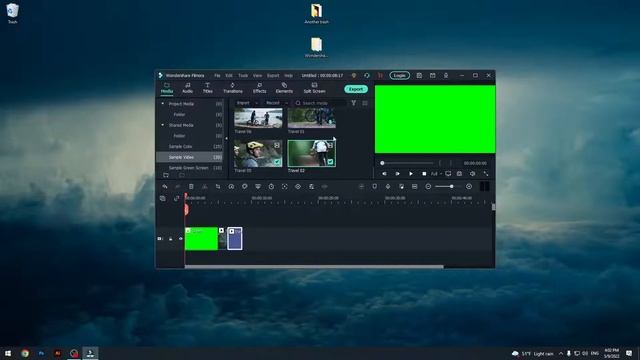Image resolution: width=640 pixels, height=360 pixels.
Task: Switch to the Effects tab
Action: tap(259, 88)
